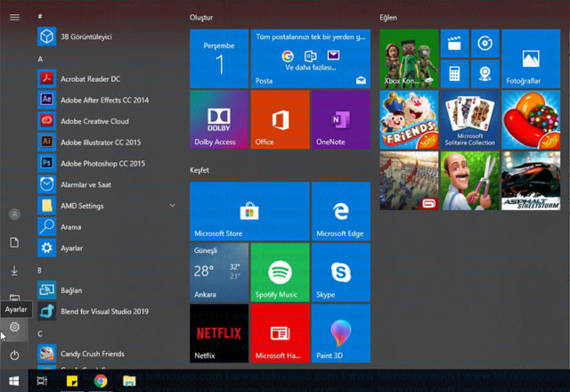The height and width of the screenshot is (392, 570).
Task: Launch the Candy Crush Saga candy tile
Action: 531,119
